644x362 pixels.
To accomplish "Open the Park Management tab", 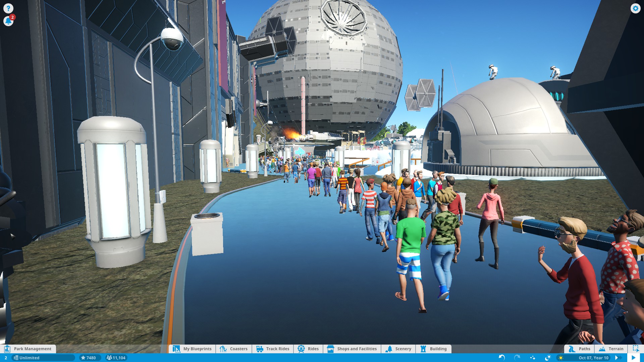I will point(28,349).
